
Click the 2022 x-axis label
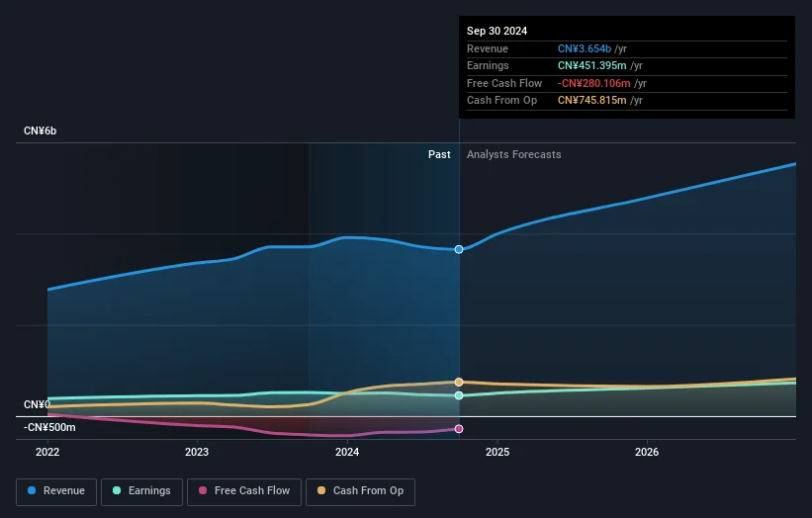(x=47, y=452)
